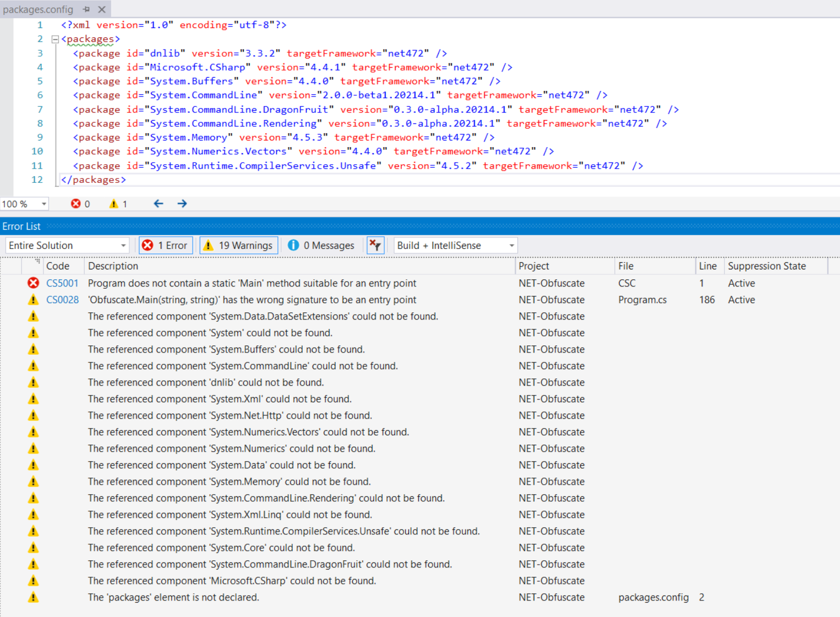This screenshot has width=840, height=617.
Task: Click the red error status icon on editor toolbar
Action: 76,203
